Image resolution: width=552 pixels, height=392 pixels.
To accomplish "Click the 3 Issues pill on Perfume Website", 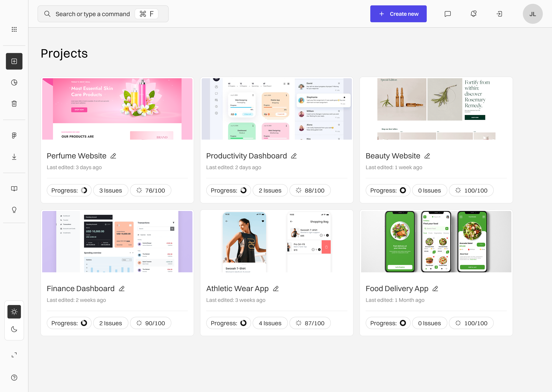I will coord(111,191).
